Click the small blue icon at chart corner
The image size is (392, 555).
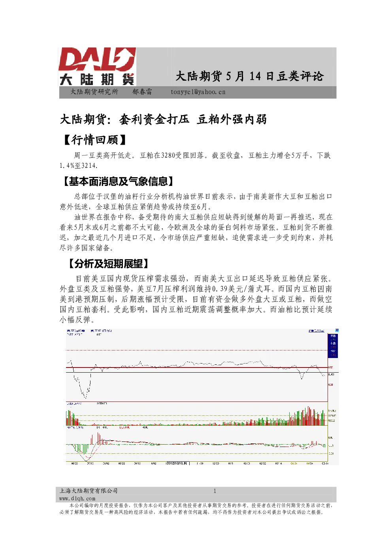[337, 330]
